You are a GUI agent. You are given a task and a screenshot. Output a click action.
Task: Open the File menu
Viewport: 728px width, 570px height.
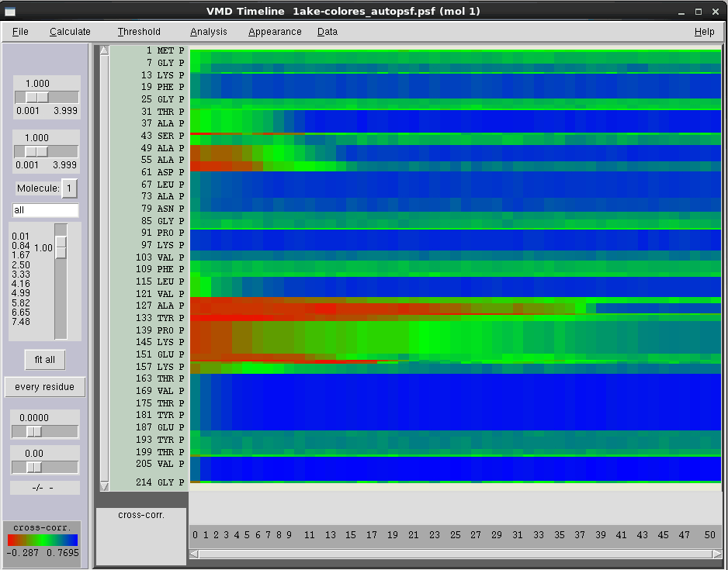tap(19, 32)
